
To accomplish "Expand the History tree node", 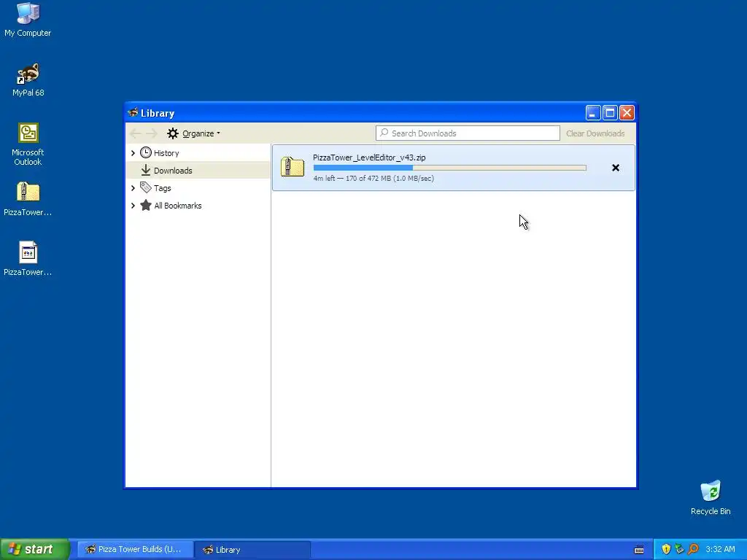I will [x=133, y=153].
